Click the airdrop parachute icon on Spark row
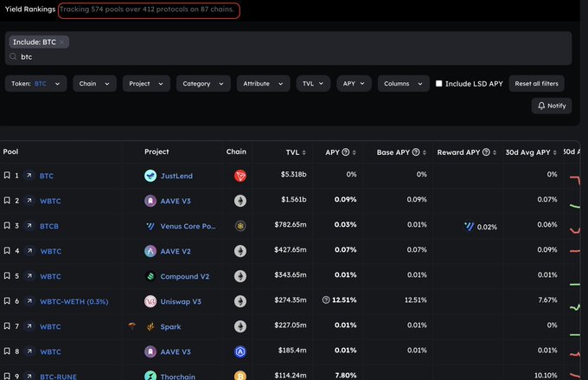 pyautogui.click(x=132, y=326)
